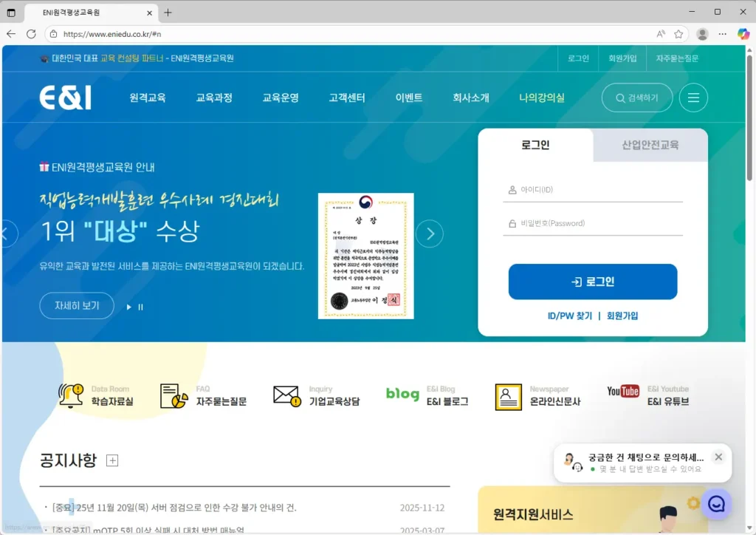The width and height of the screenshot is (756, 535).
Task: Open the browser profile icon
Action: coord(703,34)
